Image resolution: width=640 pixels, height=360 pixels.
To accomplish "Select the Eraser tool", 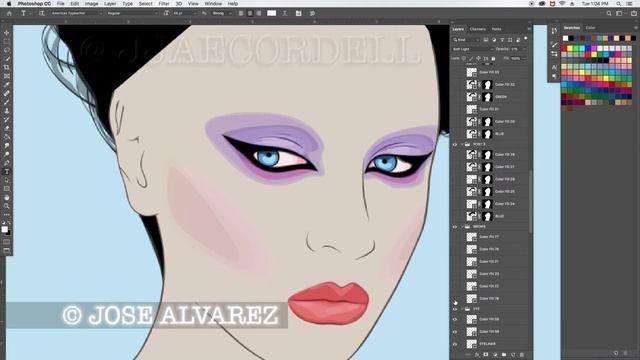I will [x=7, y=128].
